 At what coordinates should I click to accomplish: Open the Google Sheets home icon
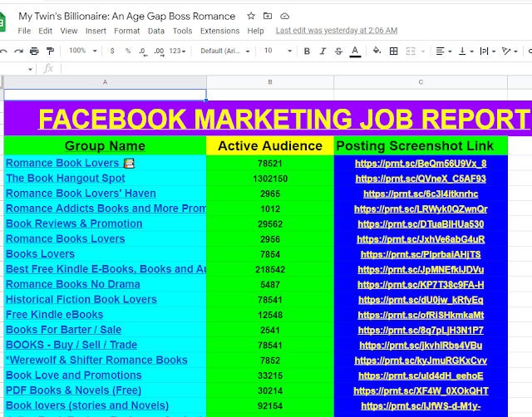point(2,22)
